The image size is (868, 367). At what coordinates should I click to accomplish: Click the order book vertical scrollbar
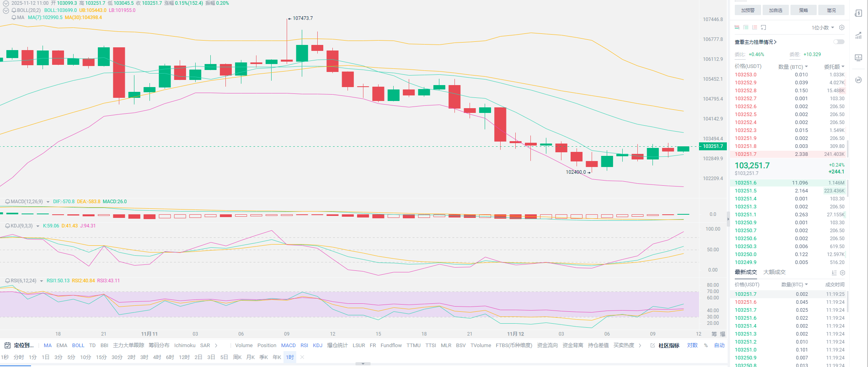click(x=847, y=149)
